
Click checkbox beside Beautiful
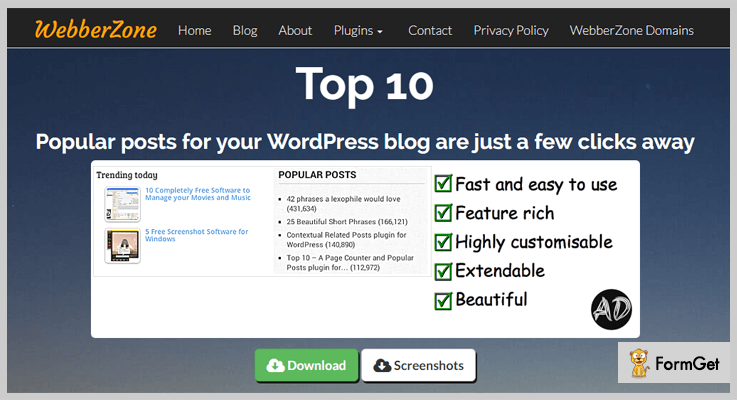click(x=443, y=300)
